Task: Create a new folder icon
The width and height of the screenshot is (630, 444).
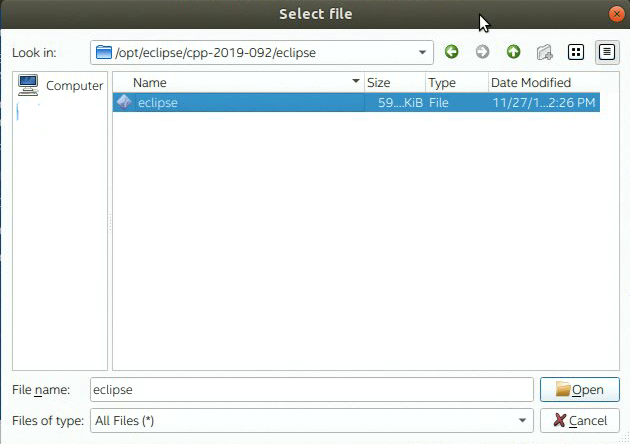Action: (x=544, y=52)
